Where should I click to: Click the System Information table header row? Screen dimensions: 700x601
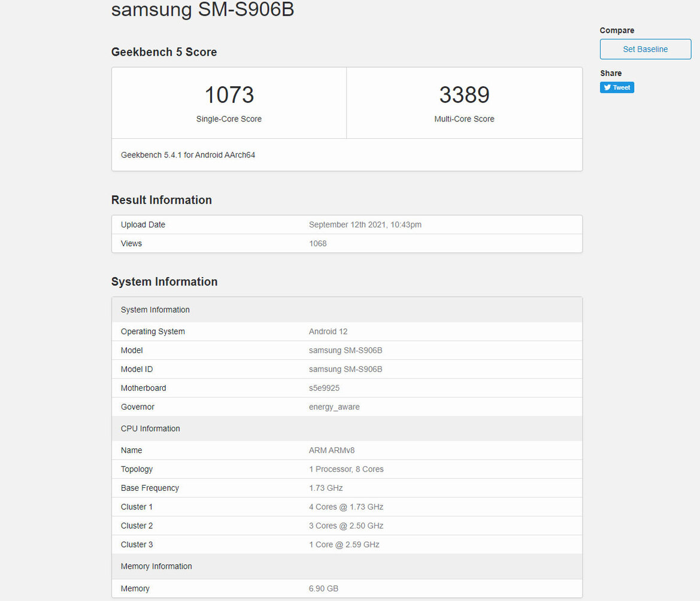pyautogui.click(x=347, y=309)
